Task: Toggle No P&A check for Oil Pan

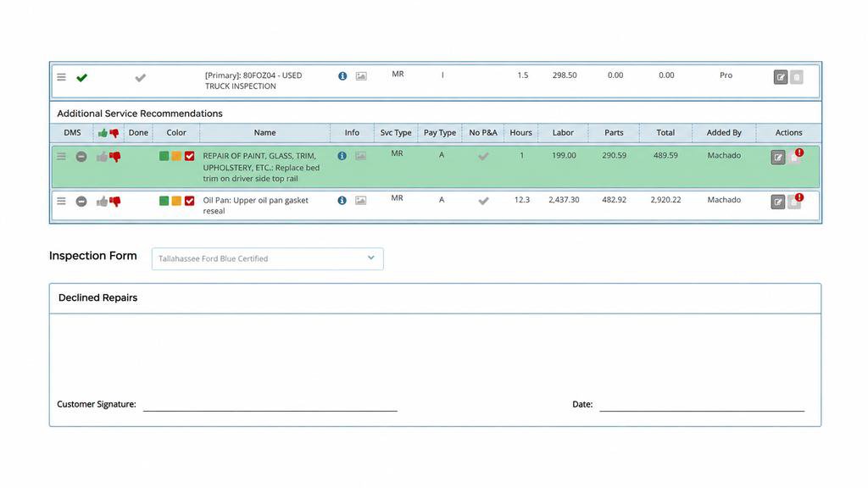Action: click(483, 201)
